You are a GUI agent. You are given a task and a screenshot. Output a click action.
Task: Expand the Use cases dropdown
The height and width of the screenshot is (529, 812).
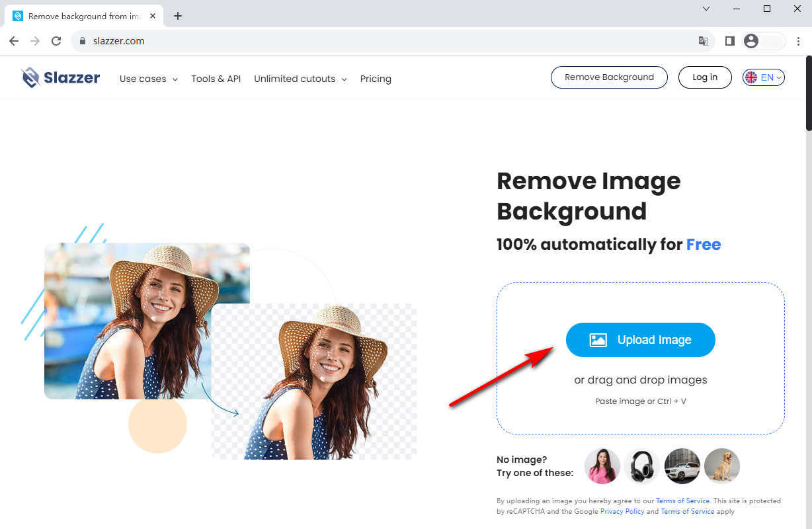point(148,79)
